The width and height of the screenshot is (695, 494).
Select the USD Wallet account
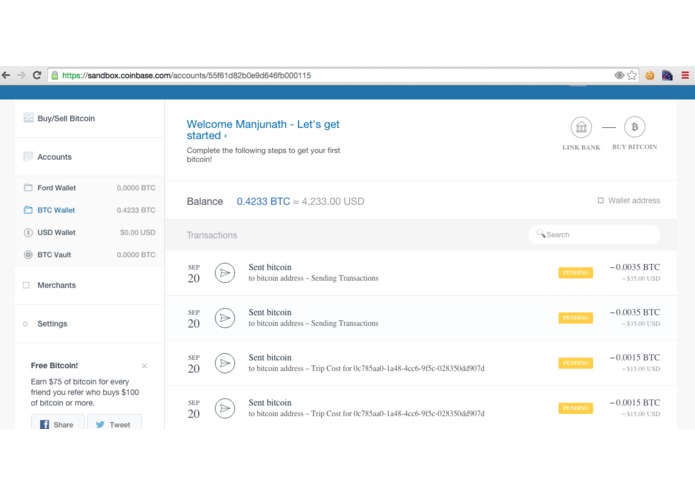pyautogui.click(x=90, y=232)
